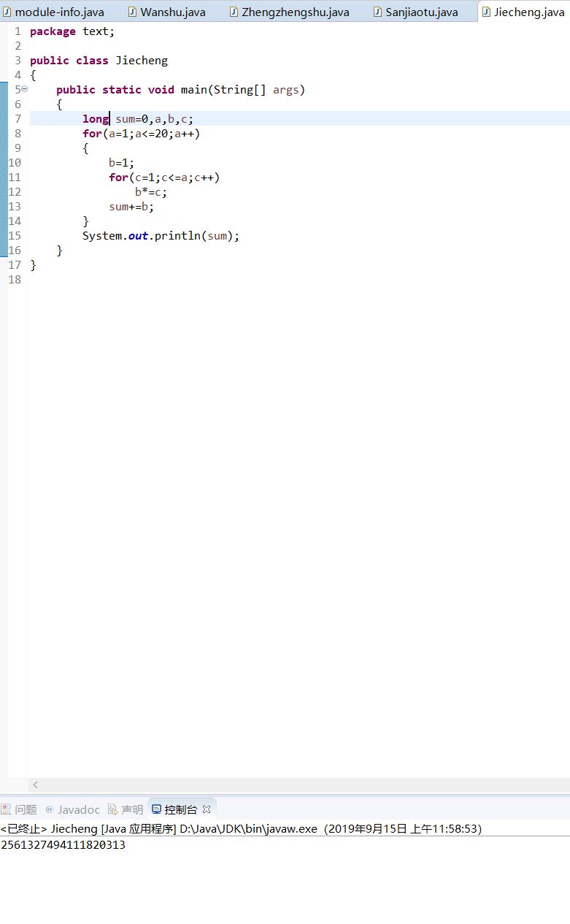This screenshot has height=924, width=570.
Task: Open the Sanjiaotu.java tab
Action: [416, 12]
